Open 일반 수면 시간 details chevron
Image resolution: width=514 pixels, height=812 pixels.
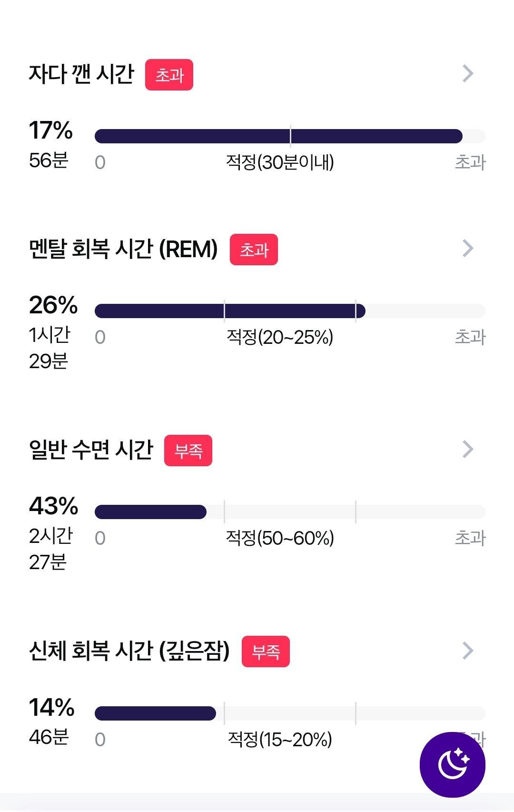click(468, 449)
